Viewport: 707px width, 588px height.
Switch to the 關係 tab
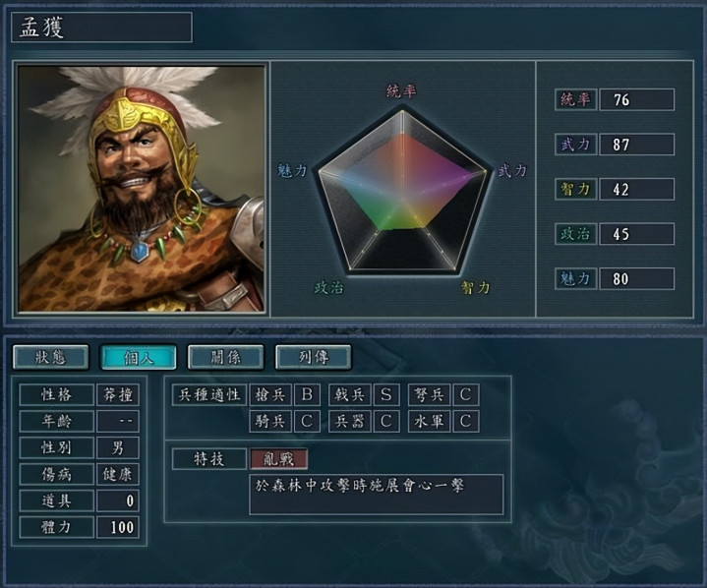(x=225, y=357)
